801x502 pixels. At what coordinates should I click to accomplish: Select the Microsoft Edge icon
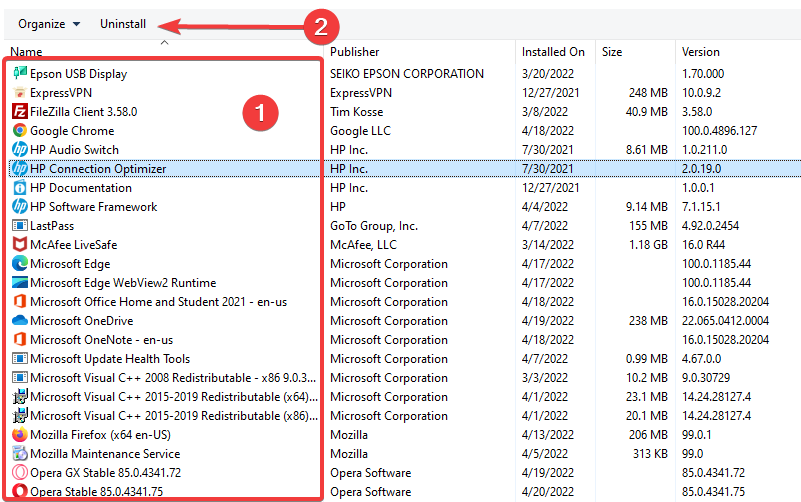point(20,263)
